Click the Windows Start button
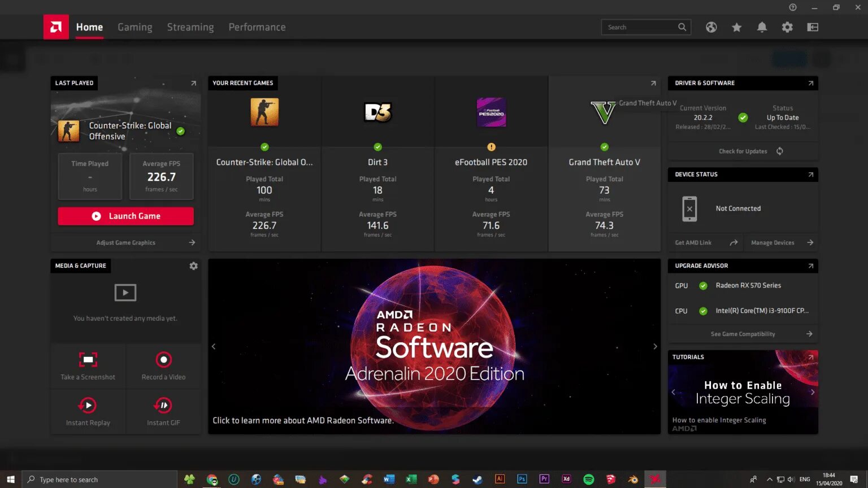The image size is (868, 488). [x=11, y=480]
